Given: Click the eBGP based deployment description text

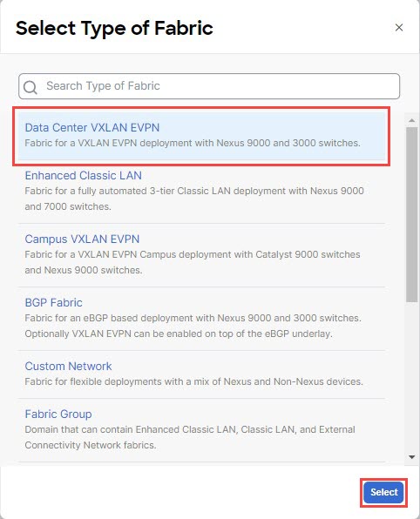Looking at the screenshot, I should (x=193, y=326).
